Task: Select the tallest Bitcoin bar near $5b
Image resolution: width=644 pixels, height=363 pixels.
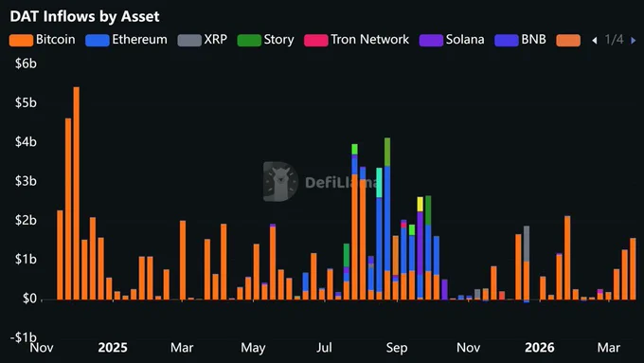Action: pyautogui.click(x=77, y=193)
